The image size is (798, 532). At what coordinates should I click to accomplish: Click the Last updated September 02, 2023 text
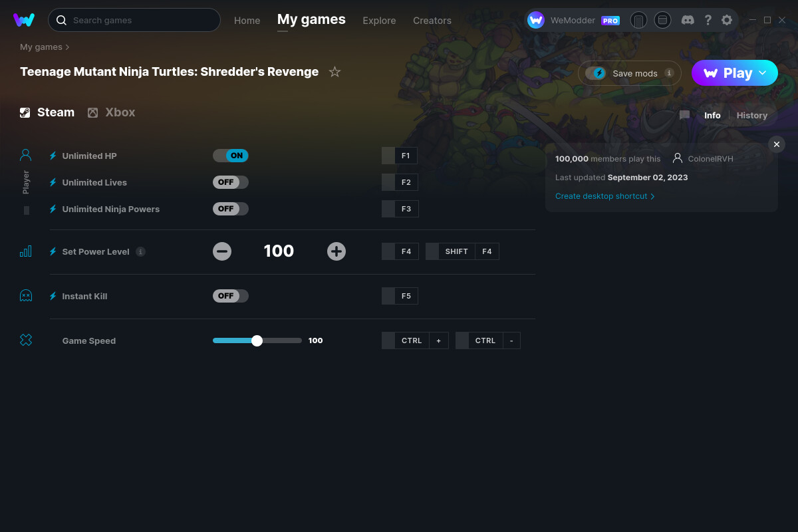coord(622,178)
